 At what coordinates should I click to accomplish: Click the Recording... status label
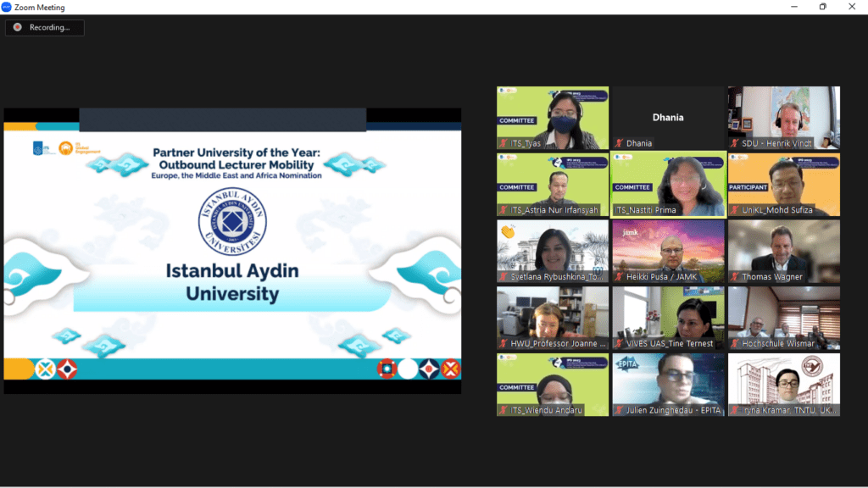click(50, 28)
